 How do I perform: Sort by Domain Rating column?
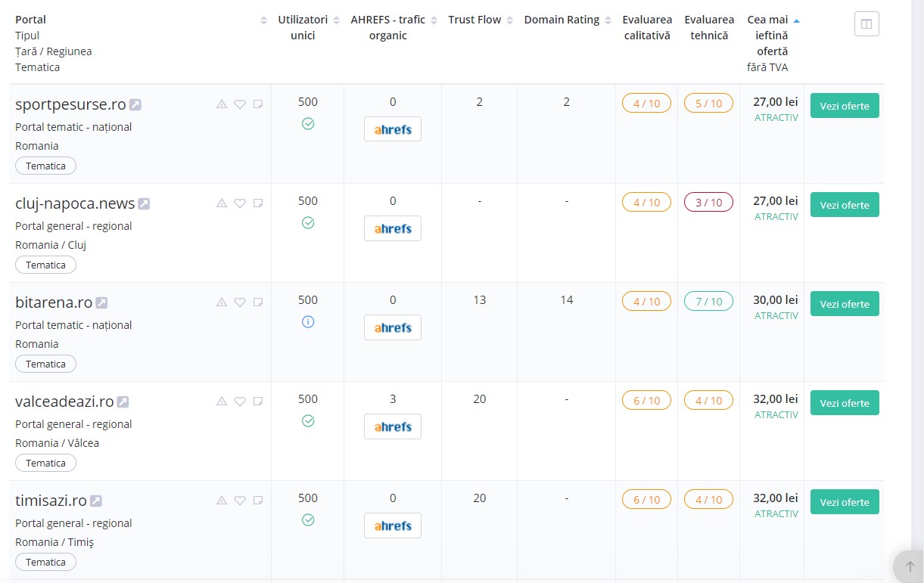tap(608, 20)
